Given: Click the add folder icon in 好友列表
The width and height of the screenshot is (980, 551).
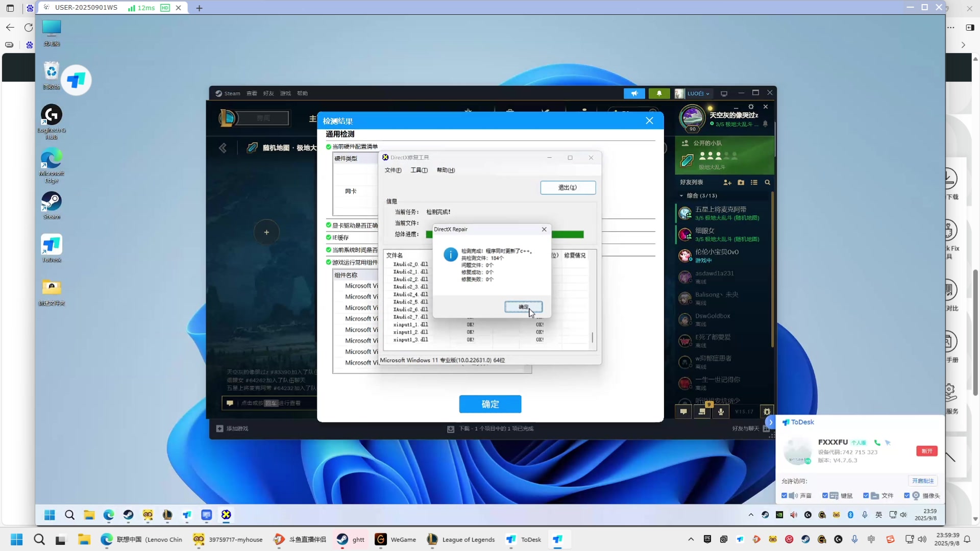Looking at the screenshot, I should point(741,182).
